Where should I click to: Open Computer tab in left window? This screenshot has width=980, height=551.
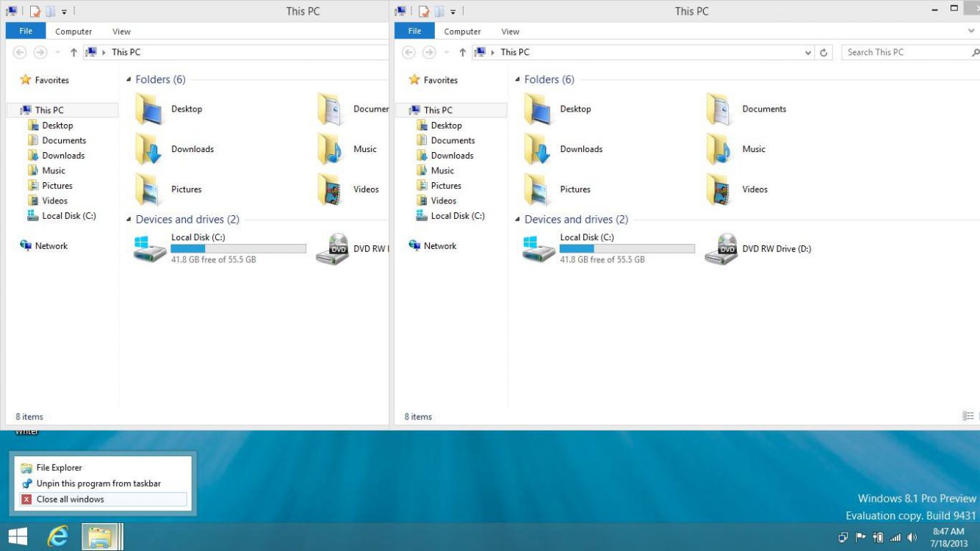click(x=73, y=32)
